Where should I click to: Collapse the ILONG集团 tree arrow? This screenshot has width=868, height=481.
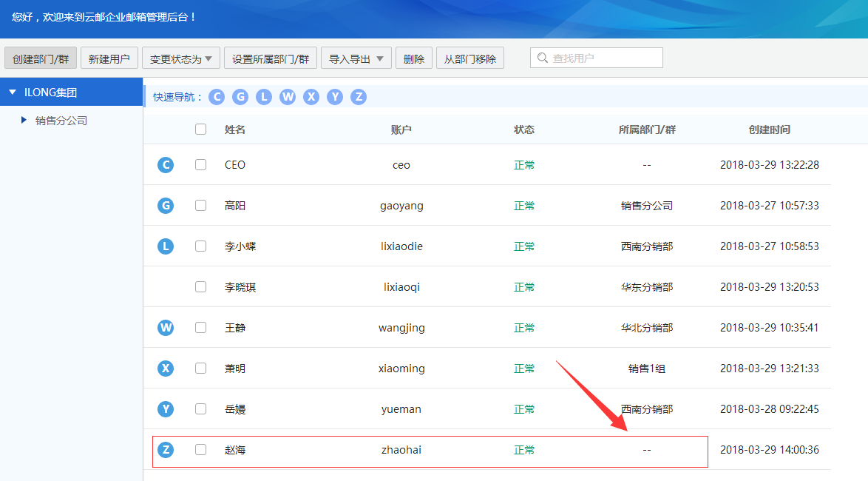[13, 92]
